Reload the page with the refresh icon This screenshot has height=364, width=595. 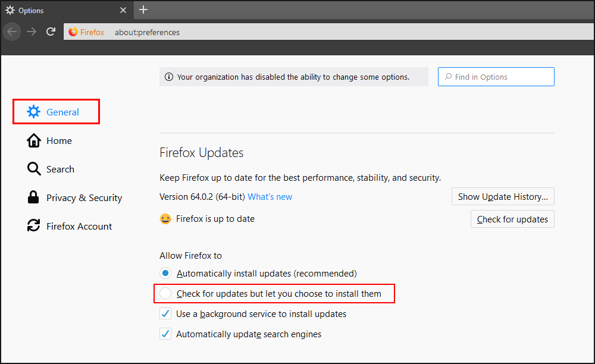(x=51, y=32)
